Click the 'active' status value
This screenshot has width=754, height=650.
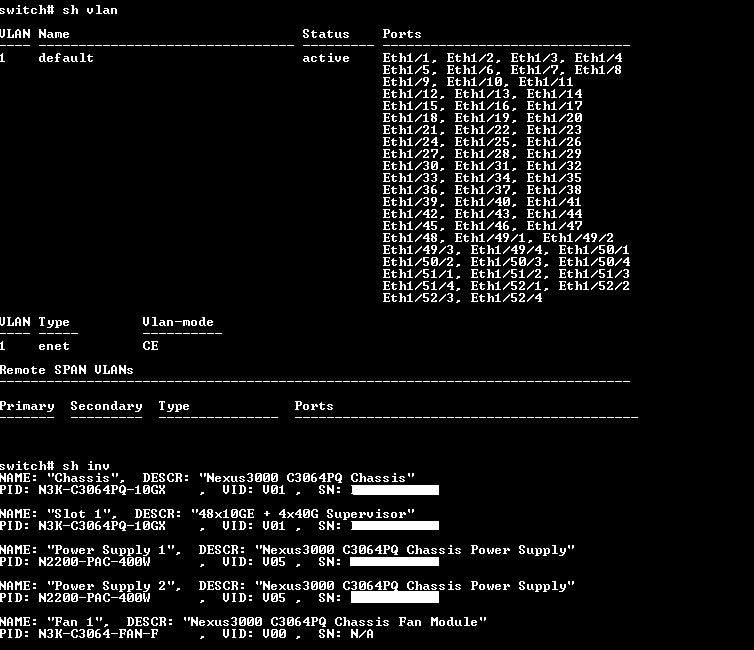[326, 58]
